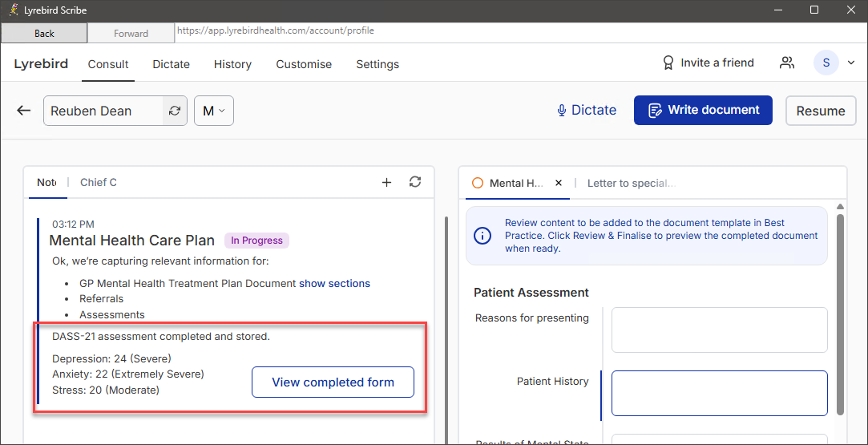
Task: Click the right panel scrollbar thumb
Action: click(840, 314)
